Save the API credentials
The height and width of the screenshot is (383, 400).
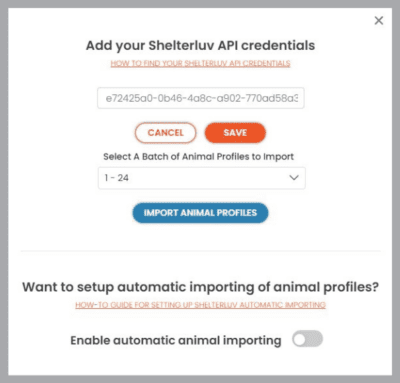tap(235, 133)
